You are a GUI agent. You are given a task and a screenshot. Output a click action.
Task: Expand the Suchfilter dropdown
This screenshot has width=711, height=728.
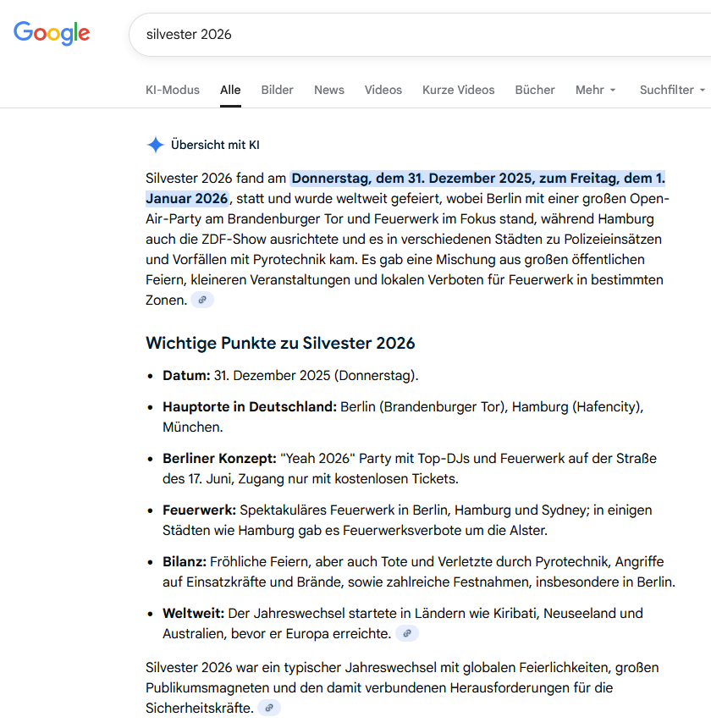(672, 90)
